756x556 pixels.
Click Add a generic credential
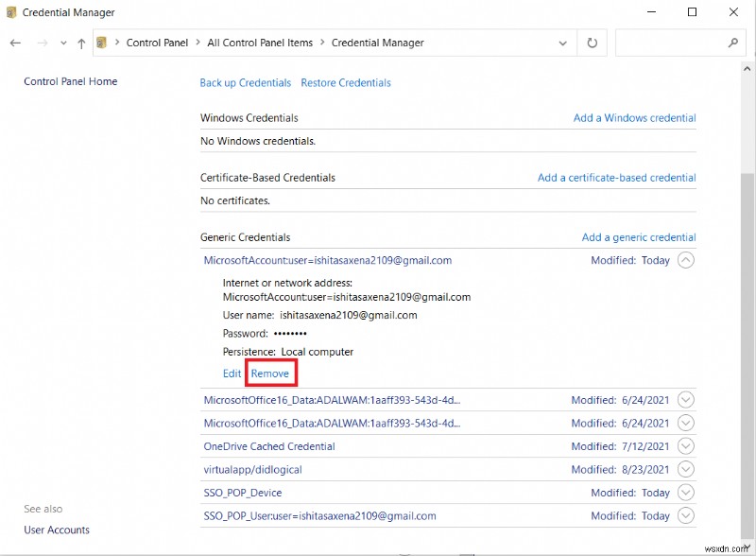click(x=639, y=236)
